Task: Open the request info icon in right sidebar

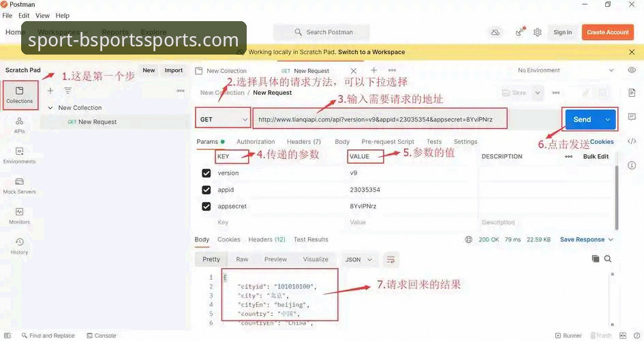Action: [x=632, y=166]
